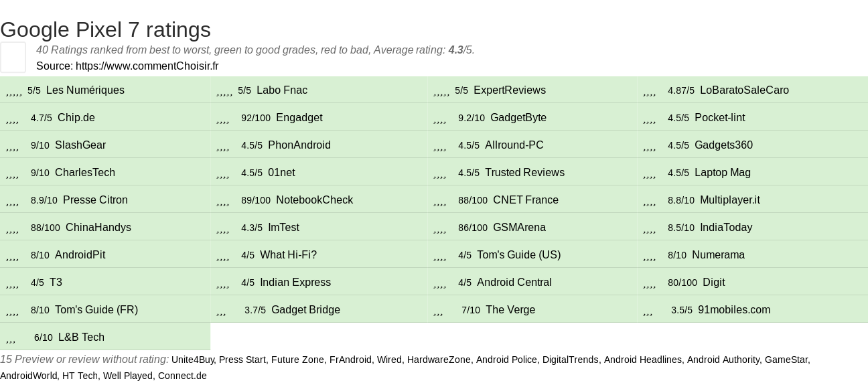
Task: Click the star icons for The Verge
Action: pos(438,311)
